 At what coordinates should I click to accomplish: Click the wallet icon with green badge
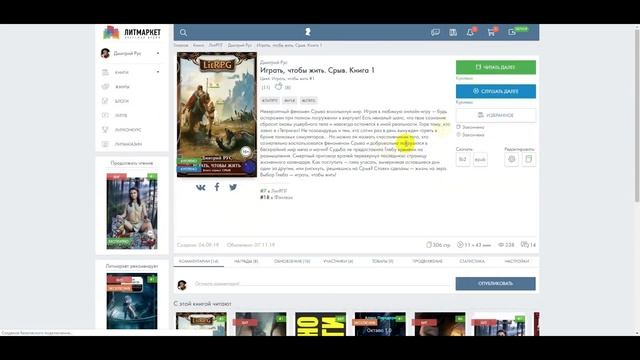point(512,32)
